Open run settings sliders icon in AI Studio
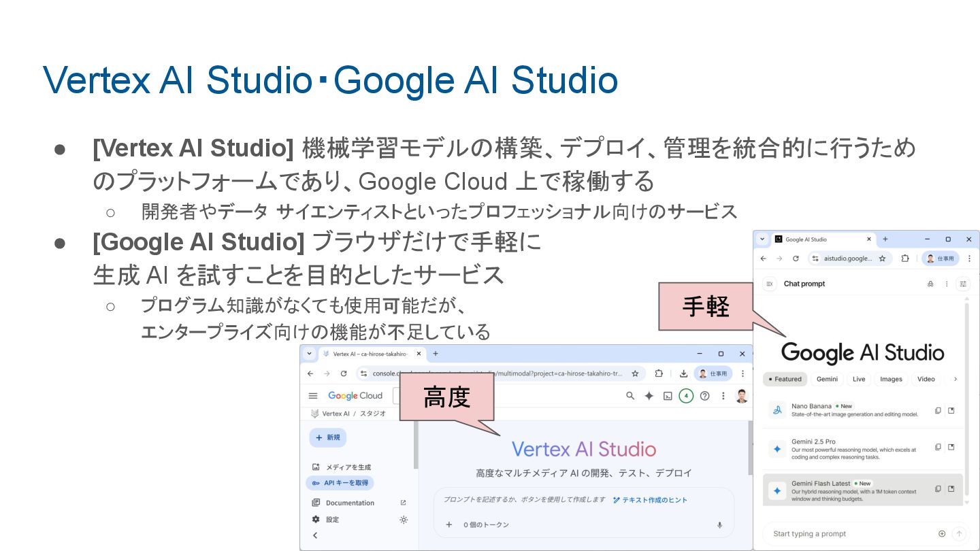Screen dimensions: 980x551 963,284
